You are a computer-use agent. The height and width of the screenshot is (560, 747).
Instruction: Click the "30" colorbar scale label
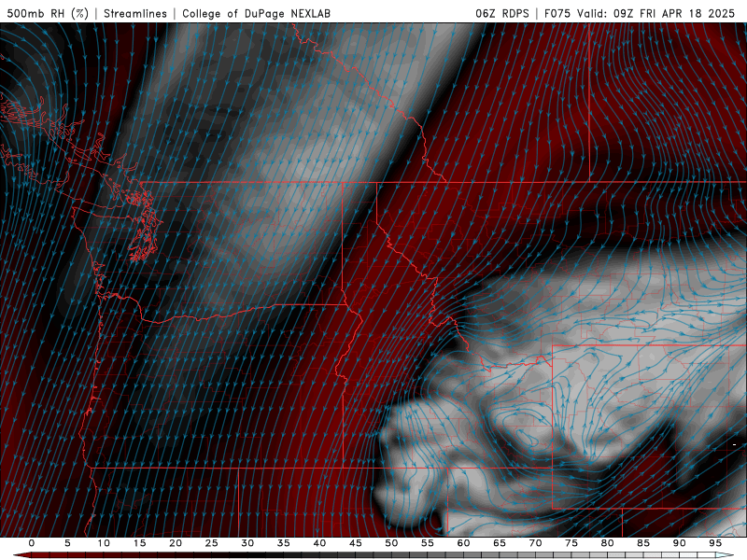[x=247, y=543]
